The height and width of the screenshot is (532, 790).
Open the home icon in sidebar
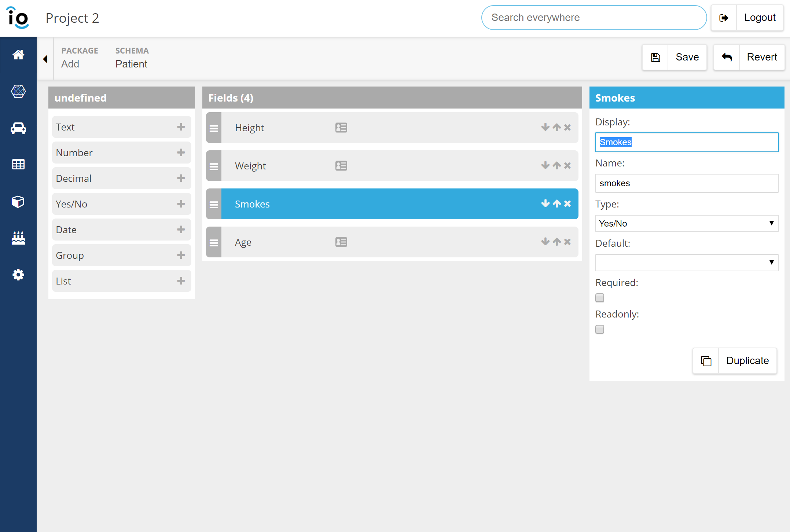click(18, 55)
